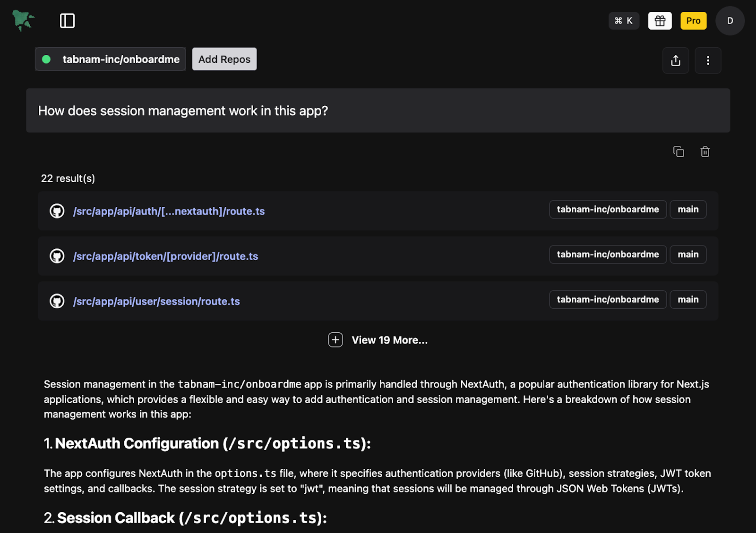This screenshot has height=533, width=756.
Task: Open the gift rewards icon
Action: [x=660, y=21]
